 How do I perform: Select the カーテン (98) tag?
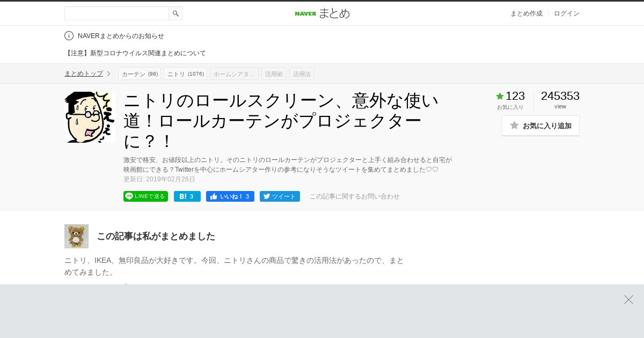(x=140, y=74)
